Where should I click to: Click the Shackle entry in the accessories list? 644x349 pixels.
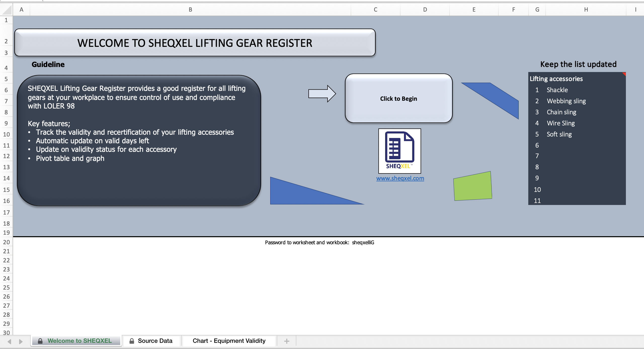point(557,90)
